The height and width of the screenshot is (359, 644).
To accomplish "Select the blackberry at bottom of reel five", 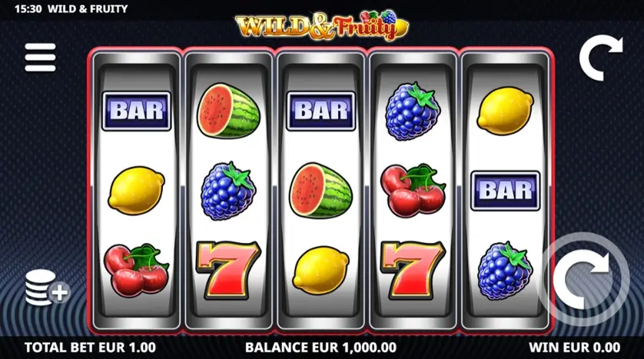I will tap(505, 271).
